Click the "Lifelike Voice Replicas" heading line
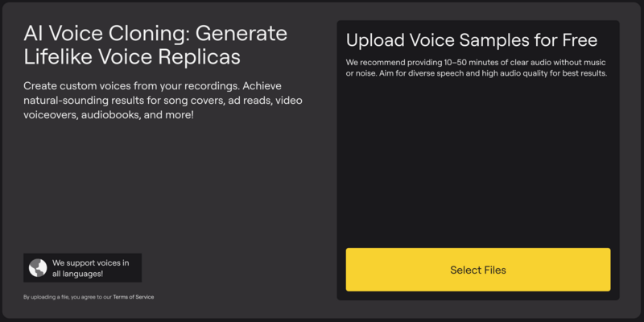The width and height of the screenshot is (644, 322). click(x=133, y=58)
